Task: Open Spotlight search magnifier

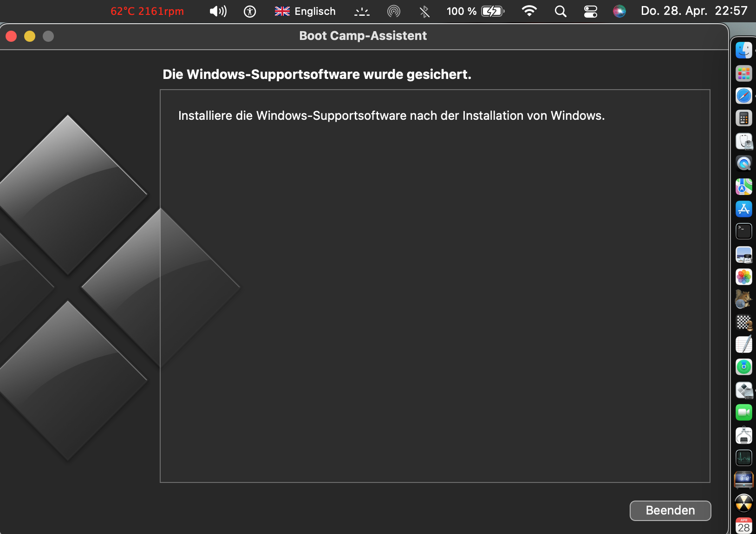Action: click(560, 11)
